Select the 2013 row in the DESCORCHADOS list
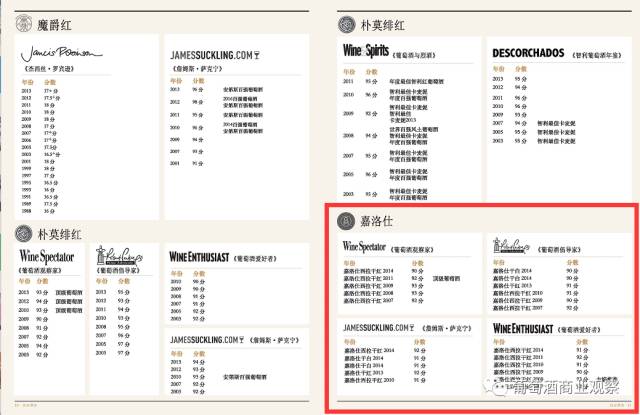The image size is (640, 415). point(509,79)
